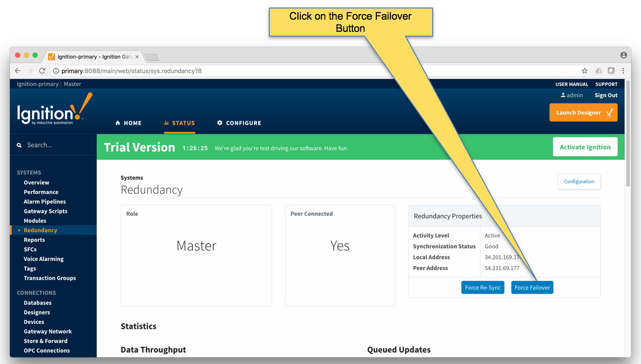641x364 pixels.
Task: Select Gateway Scripts in sidebar
Action: (x=46, y=211)
